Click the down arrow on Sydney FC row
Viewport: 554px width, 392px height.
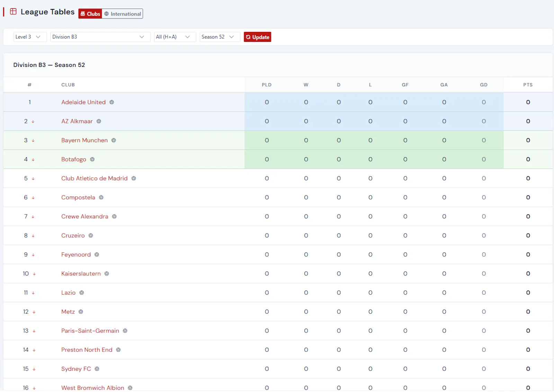click(34, 369)
